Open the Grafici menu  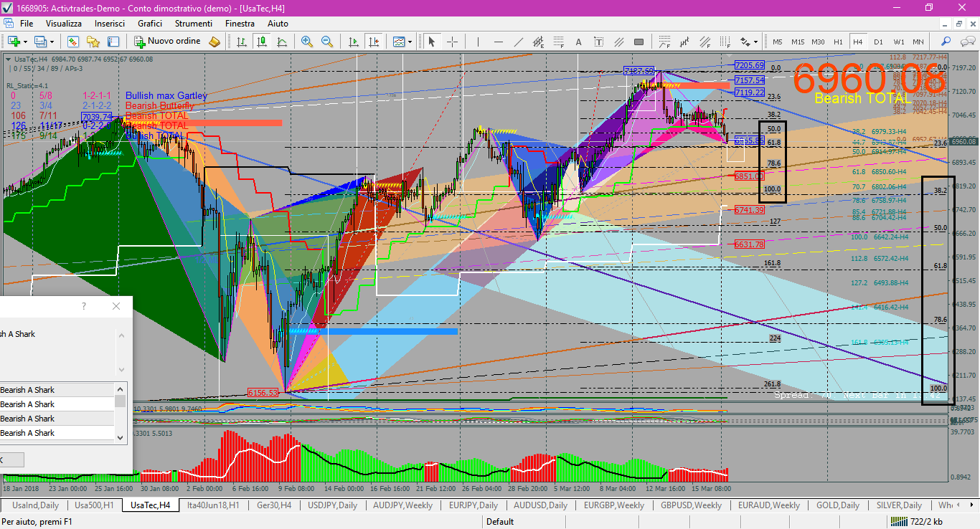(150, 24)
